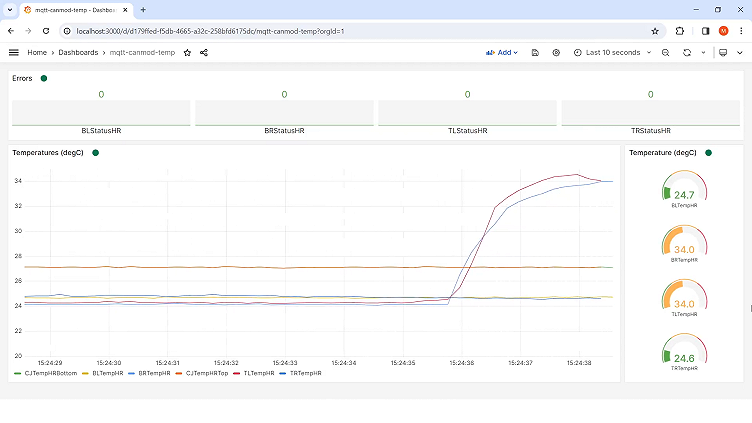This screenshot has height=423, width=752.
Task: Click the mqtt-canmod-temp breadcrumb
Action: click(x=142, y=53)
